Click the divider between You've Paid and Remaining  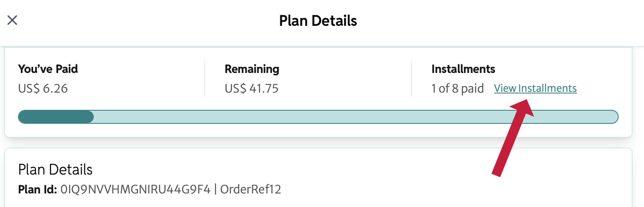coord(205,79)
